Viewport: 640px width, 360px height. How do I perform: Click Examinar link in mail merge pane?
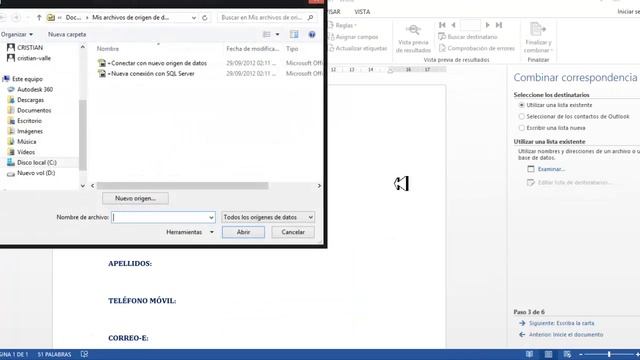click(551, 169)
